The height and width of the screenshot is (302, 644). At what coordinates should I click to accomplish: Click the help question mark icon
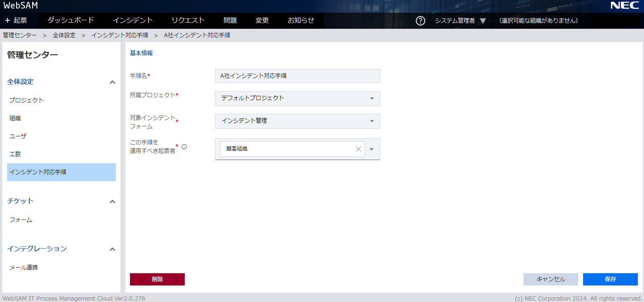tap(420, 21)
